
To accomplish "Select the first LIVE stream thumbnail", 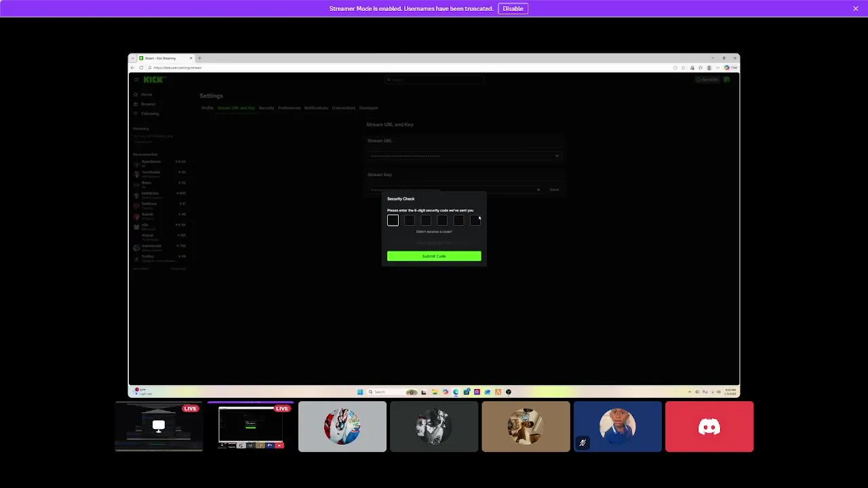I will click(x=159, y=426).
